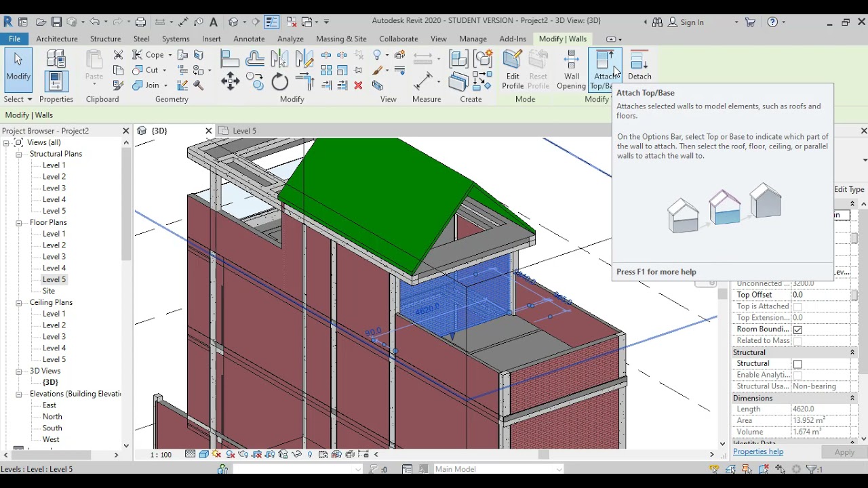Toggle the Properties palette button
Image resolution: width=868 pixels, height=488 pixels.
56,81
